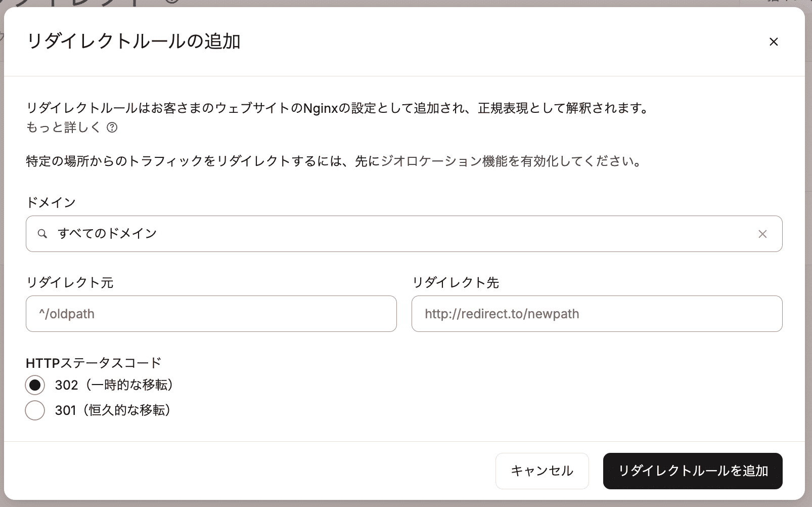812x507 pixels.
Task: Clear the domain selection using the X icon
Action: point(762,234)
